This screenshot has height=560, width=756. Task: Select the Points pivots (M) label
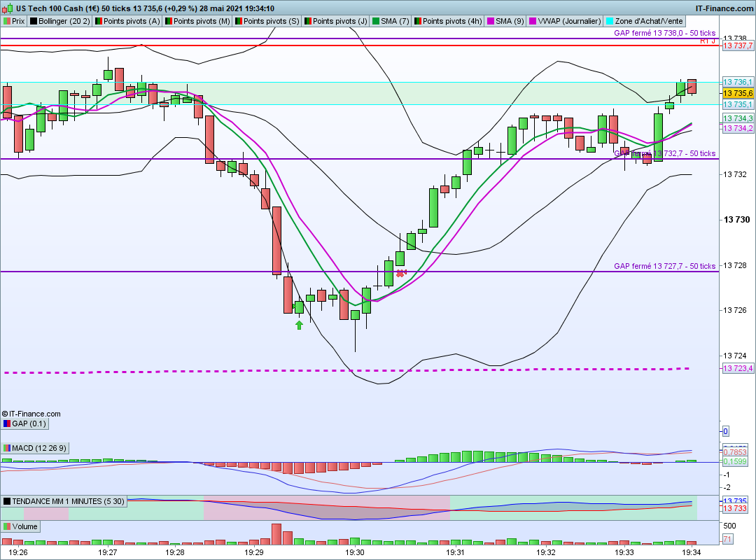click(197, 21)
